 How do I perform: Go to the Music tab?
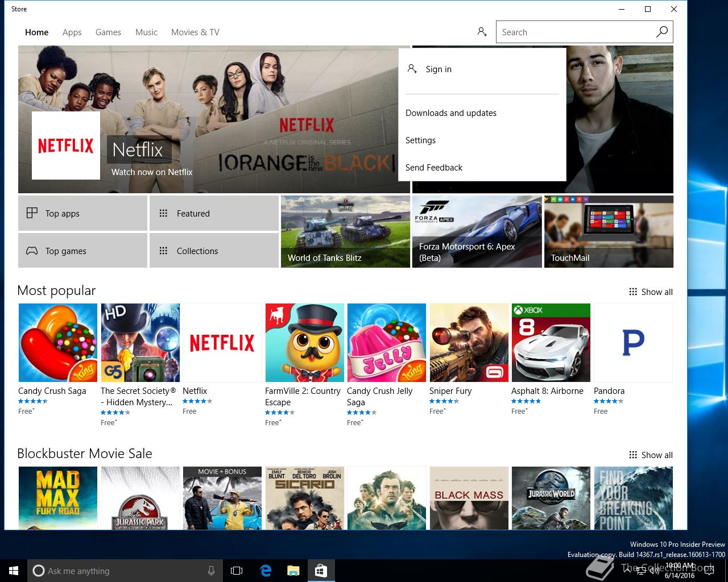(146, 32)
